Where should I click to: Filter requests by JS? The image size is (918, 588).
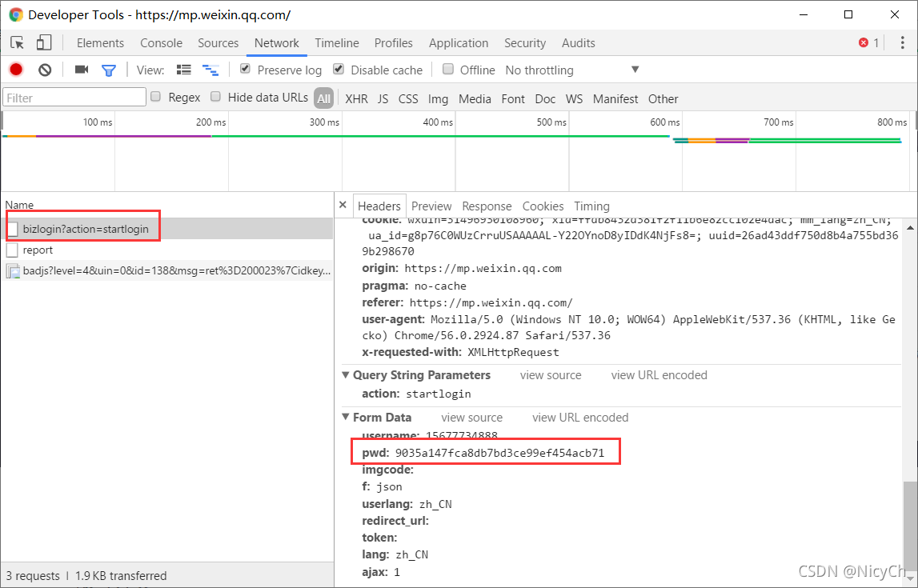coord(383,99)
